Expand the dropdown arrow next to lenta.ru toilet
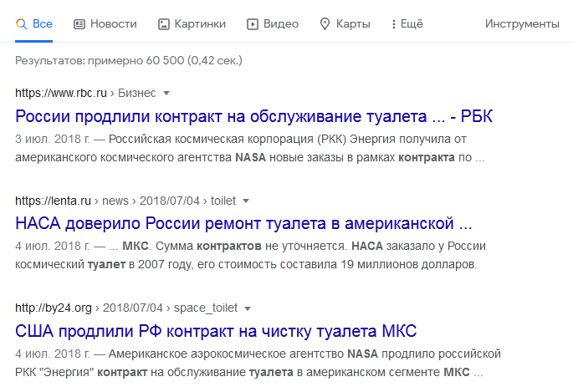Screen dimensions: 573x392 (246, 201)
